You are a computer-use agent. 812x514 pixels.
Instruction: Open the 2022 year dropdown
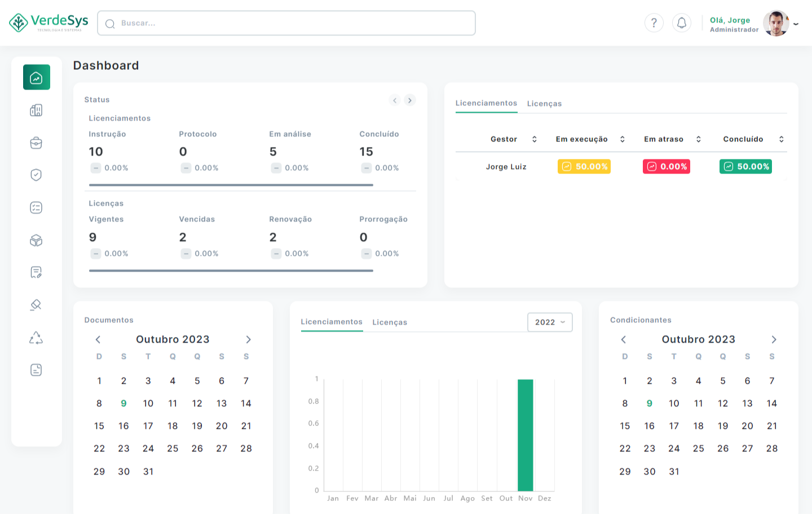pyautogui.click(x=550, y=322)
